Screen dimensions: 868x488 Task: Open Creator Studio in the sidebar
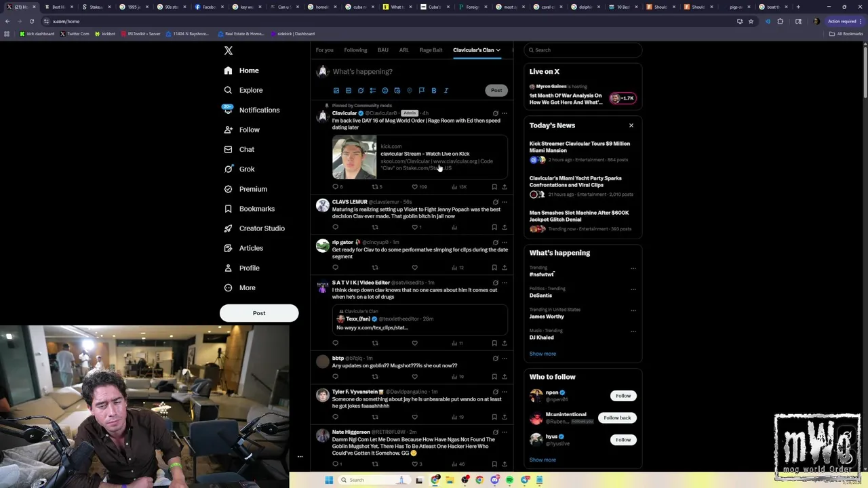(254, 228)
